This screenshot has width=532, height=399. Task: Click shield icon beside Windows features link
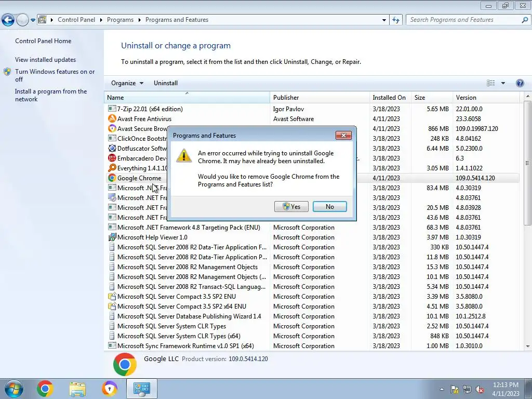coord(7,72)
